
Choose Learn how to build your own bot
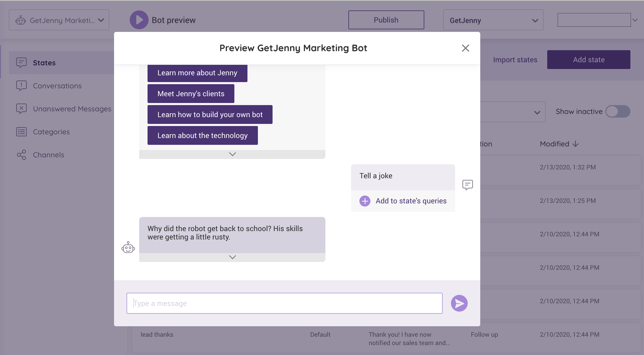click(x=210, y=114)
